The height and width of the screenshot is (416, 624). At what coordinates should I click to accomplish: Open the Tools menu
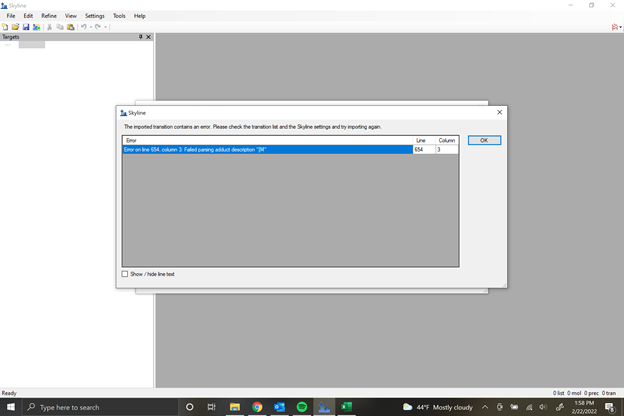pyautogui.click(x=119, y=16)
